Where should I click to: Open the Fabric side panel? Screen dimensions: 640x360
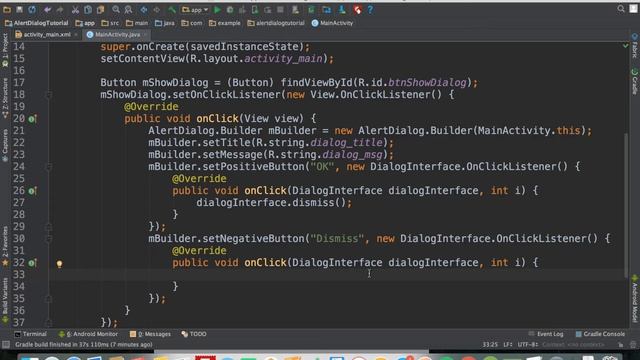[635, 46]
